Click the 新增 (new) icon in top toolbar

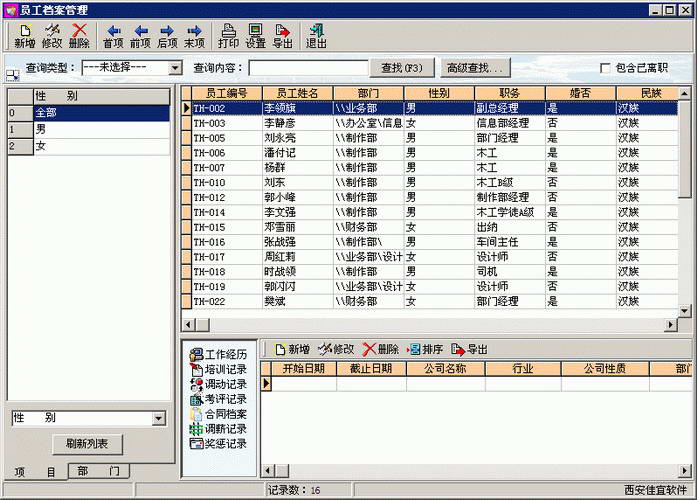25,36
